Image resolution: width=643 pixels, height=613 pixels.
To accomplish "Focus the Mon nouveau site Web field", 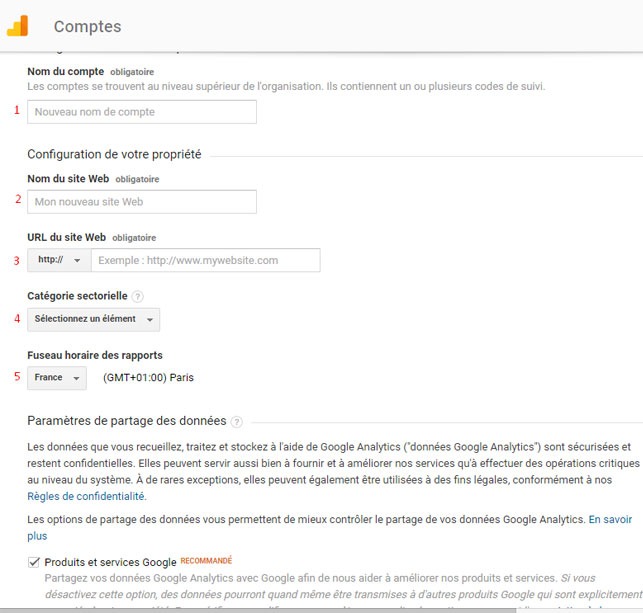I will tap(142, 202).
